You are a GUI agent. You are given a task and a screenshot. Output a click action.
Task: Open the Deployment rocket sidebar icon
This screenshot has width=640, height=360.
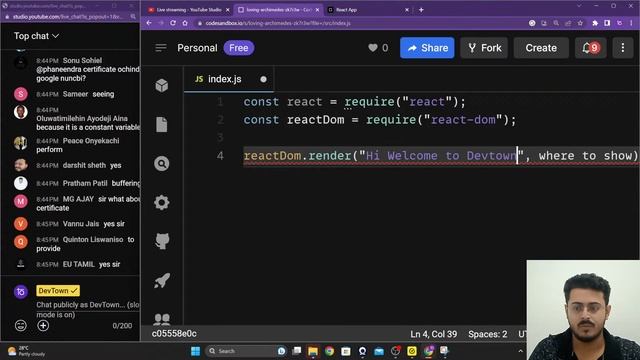[x=162, y=280]
